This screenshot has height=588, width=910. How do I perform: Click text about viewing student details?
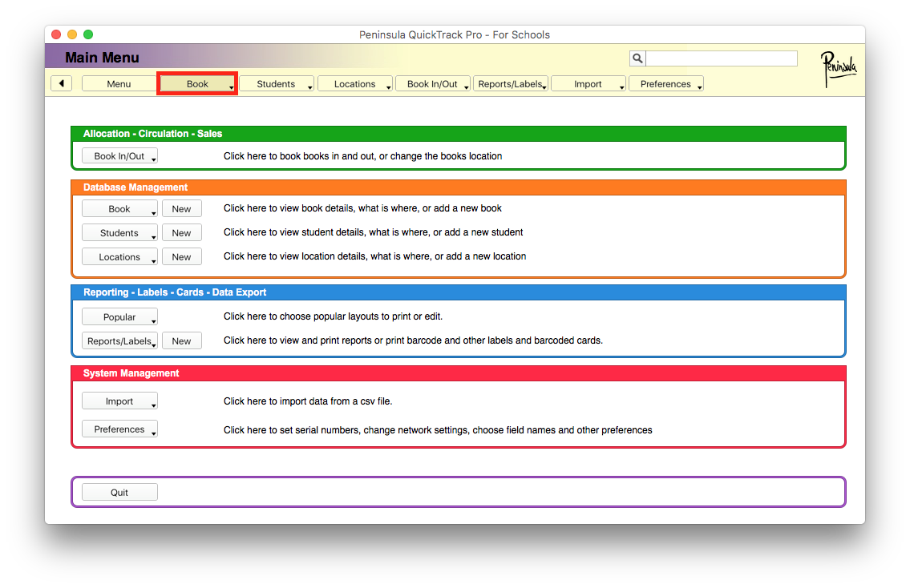[x=373, y=232]
